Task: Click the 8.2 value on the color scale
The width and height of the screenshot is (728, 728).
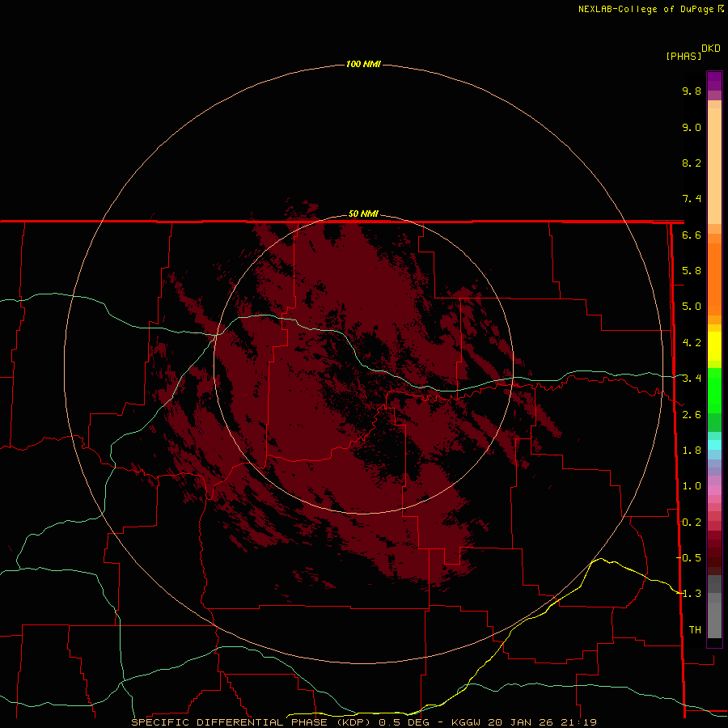Action: [692, 163]
